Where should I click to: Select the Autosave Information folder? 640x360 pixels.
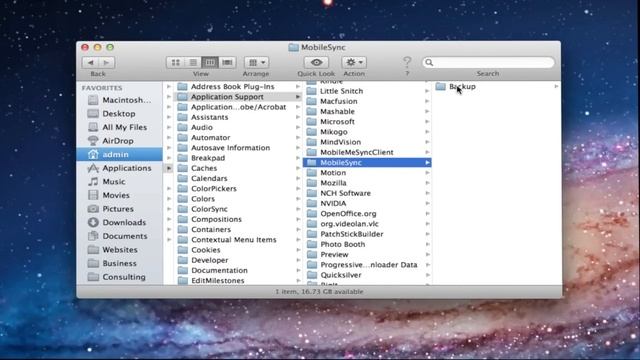click(x=238, y=148)
